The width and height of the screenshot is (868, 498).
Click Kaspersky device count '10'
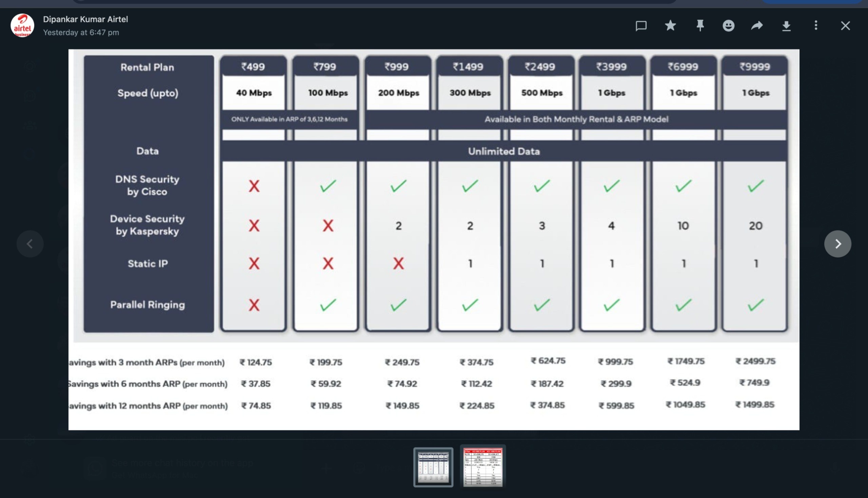(x=683, y=226)
